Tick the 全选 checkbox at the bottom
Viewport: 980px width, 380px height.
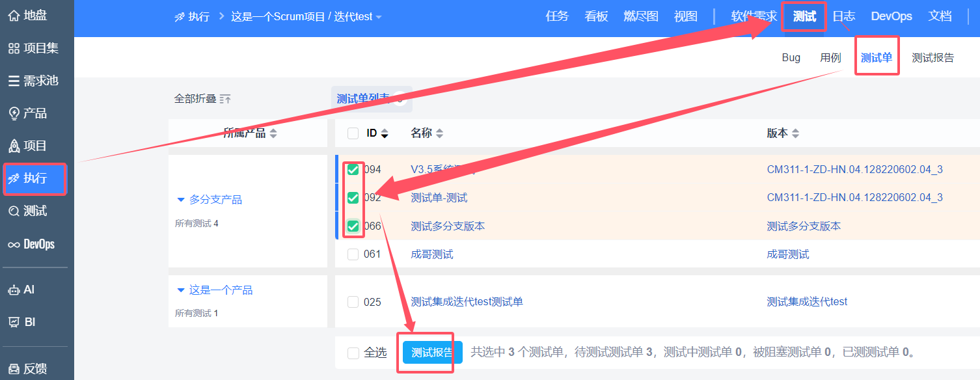click(353, 353)
